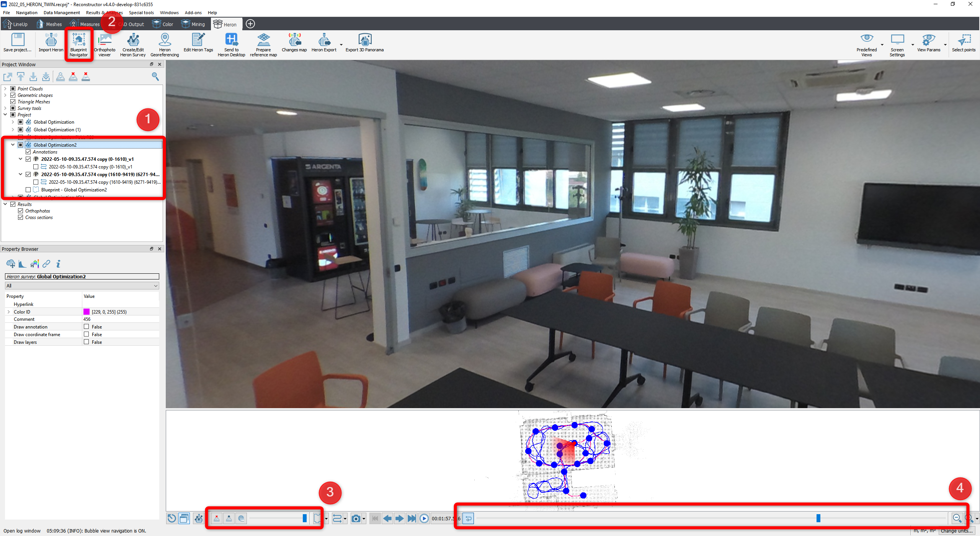
Task: Expand the Point Clouds tree node
Action: (5, 88)
